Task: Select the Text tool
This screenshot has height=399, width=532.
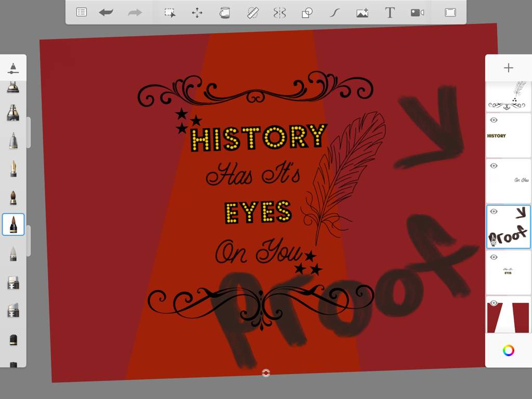Action: tap(390, 12)
